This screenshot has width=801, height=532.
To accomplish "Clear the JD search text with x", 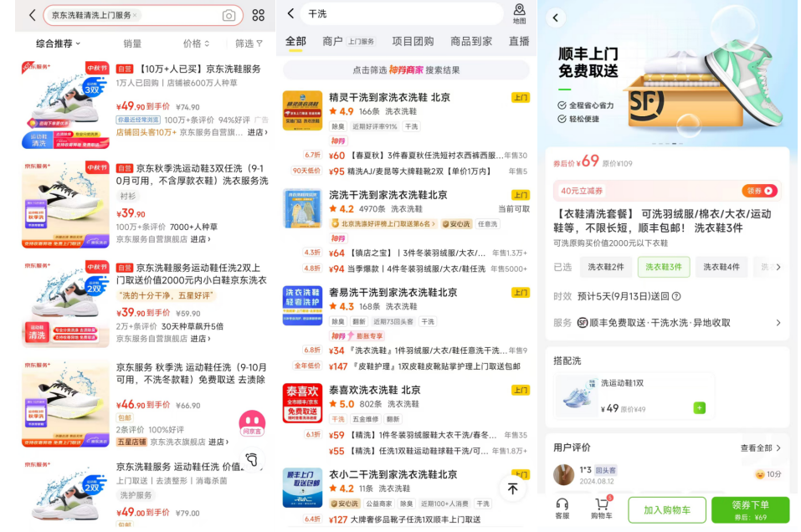I will click(x=135, y=15).
